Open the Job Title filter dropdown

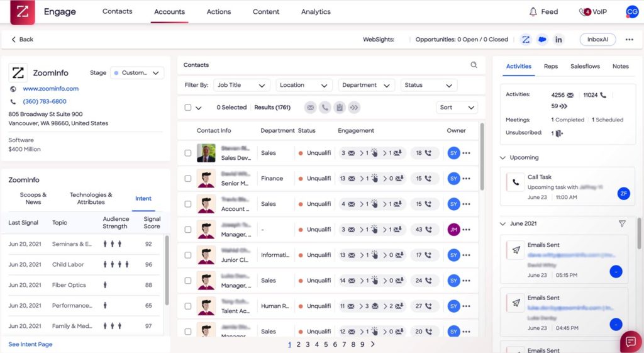point(241,85)
